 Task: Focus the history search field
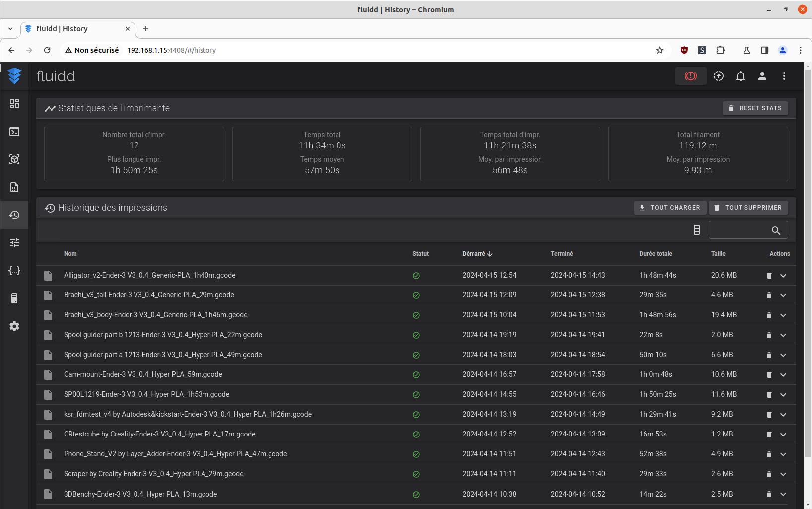click(740, 230)
